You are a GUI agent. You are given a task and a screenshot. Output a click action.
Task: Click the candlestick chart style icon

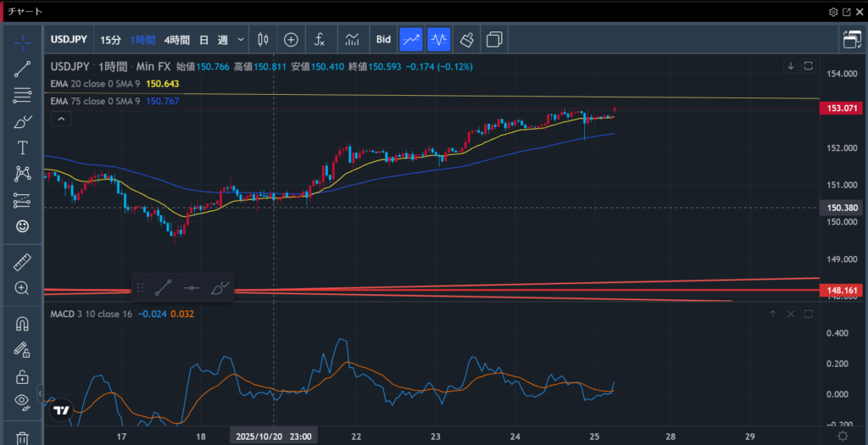coord(263,39)
